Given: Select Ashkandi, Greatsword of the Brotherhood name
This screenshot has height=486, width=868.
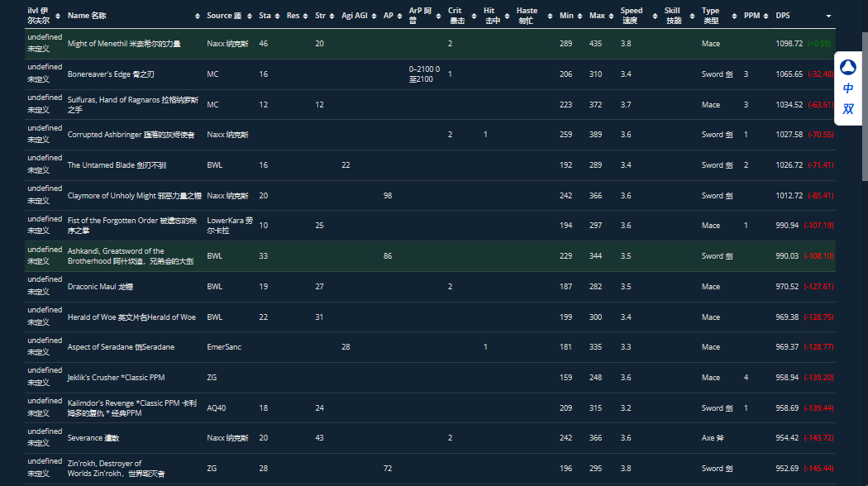Looking at the screenshot, I should (131, 256).
